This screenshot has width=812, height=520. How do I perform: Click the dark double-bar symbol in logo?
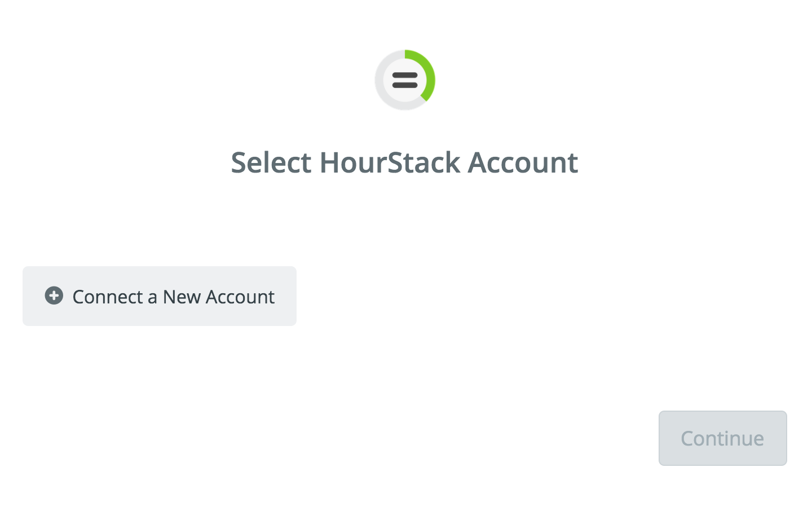click(405, 80)
